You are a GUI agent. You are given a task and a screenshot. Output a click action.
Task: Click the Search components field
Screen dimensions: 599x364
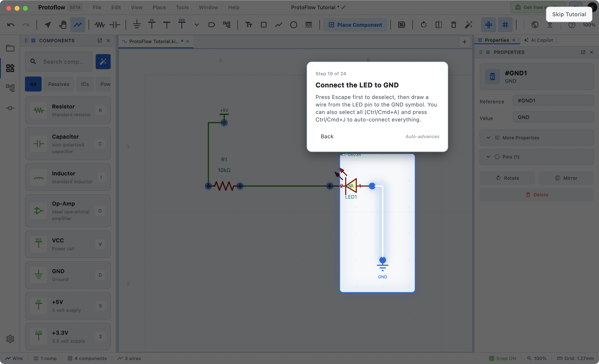pos(59,62)
